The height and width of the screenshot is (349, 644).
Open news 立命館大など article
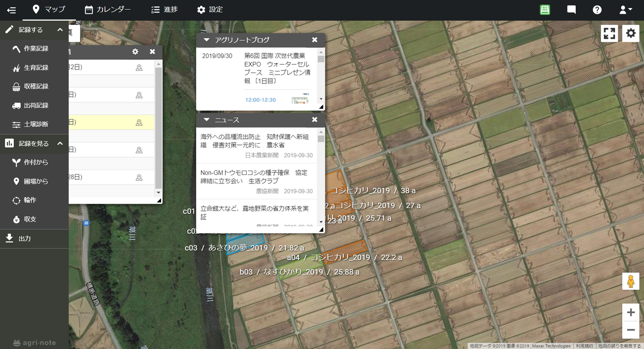coord(257,212)
